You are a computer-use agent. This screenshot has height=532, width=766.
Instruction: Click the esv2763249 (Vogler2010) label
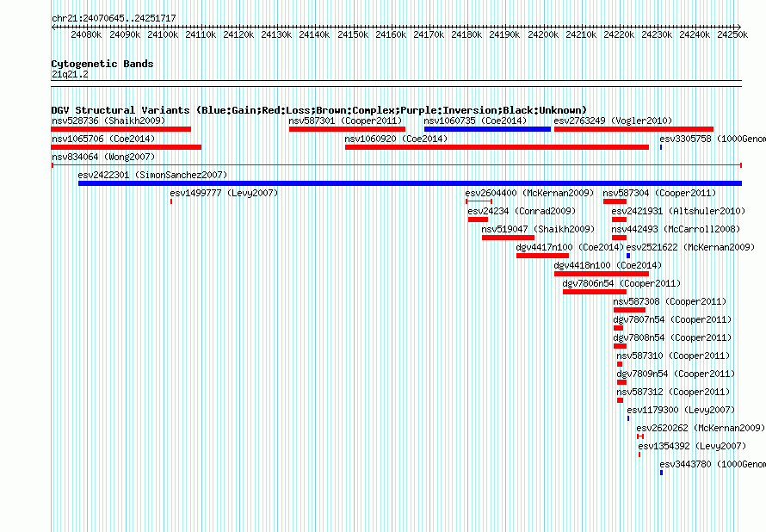(x=613, y=121)
